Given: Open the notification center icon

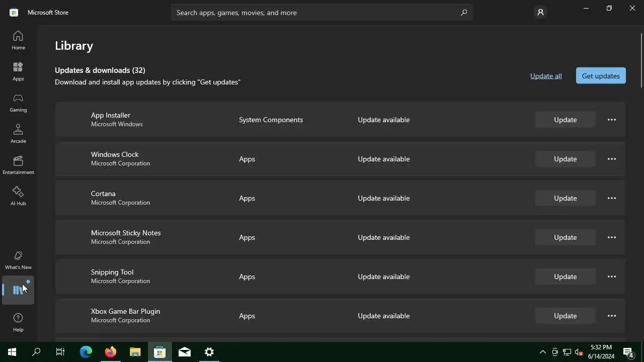Looking at the screenshot, I should (628, 352).
